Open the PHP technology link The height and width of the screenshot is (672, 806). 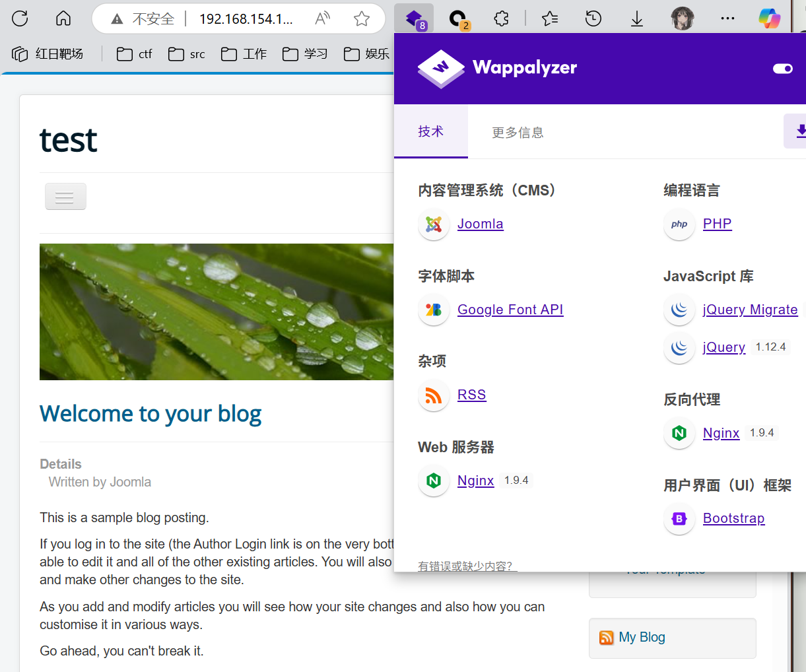[718, 224]
